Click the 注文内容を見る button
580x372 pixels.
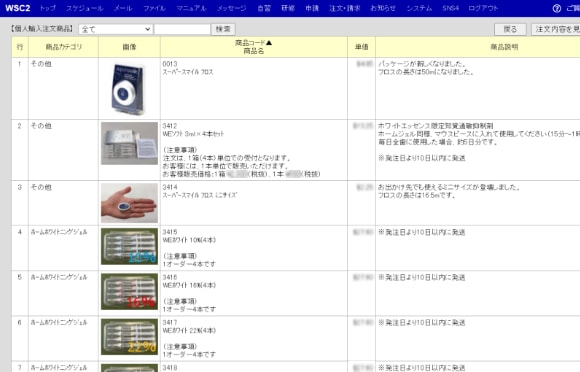(556, 29)
